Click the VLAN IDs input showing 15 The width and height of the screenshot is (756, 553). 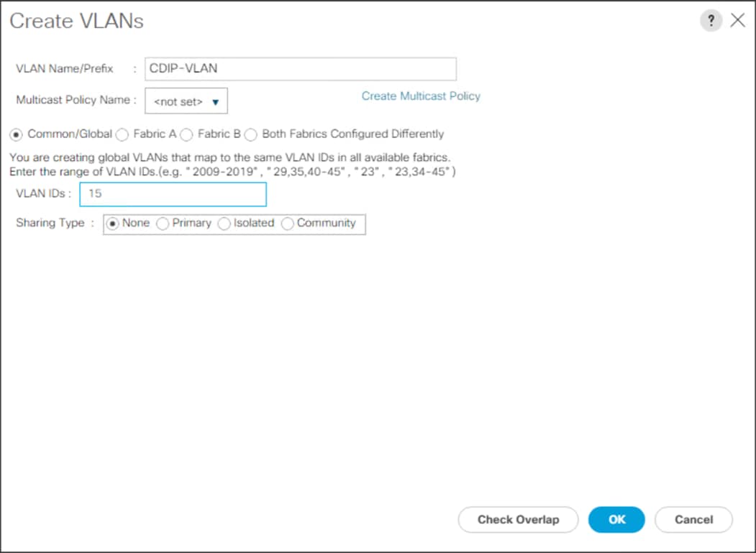[x=173, y=194]
